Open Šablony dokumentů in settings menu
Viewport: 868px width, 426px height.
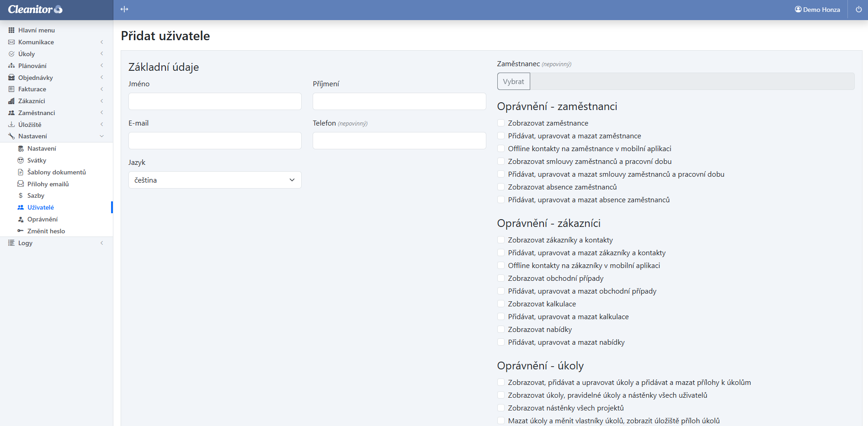56,172
